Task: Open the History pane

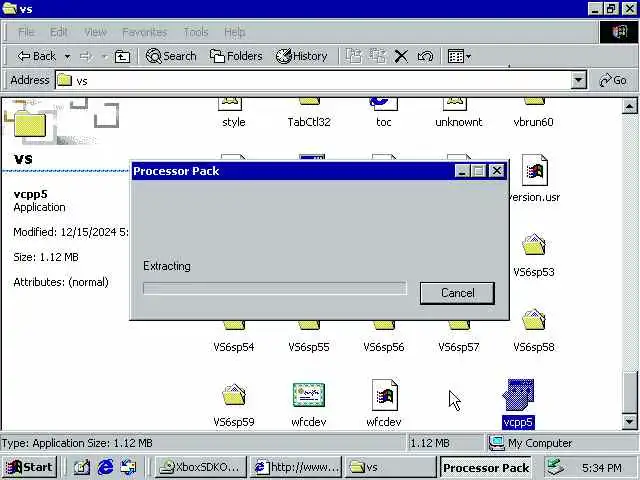Action: [301, 56]
